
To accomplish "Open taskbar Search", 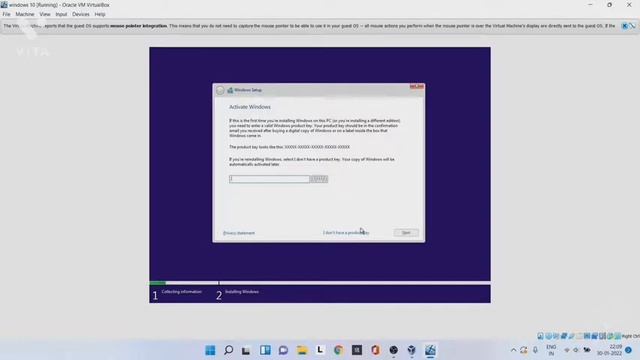I will click(229, 350).
